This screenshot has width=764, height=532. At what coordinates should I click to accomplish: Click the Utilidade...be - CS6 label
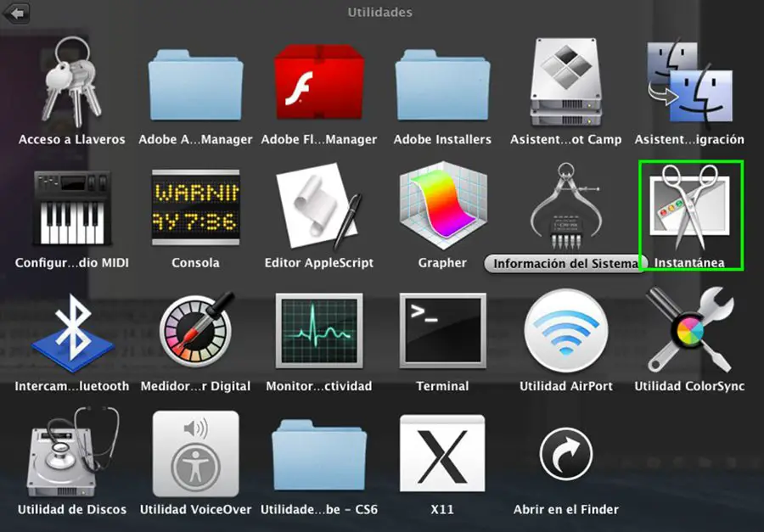coord(319,510)
